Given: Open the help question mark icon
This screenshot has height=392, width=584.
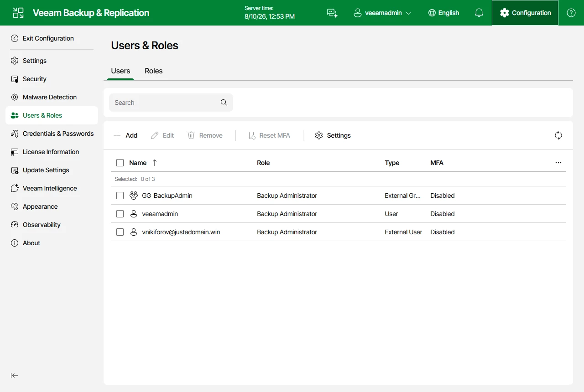Looking at the screenshot, I should (571, 13).
